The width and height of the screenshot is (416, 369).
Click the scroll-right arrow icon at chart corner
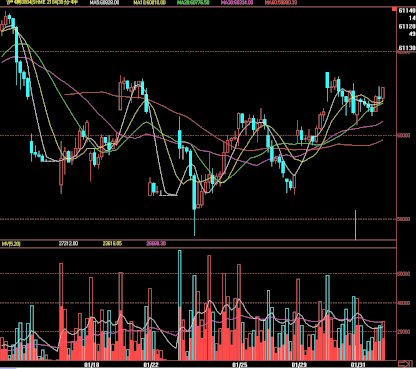[405, 364]
